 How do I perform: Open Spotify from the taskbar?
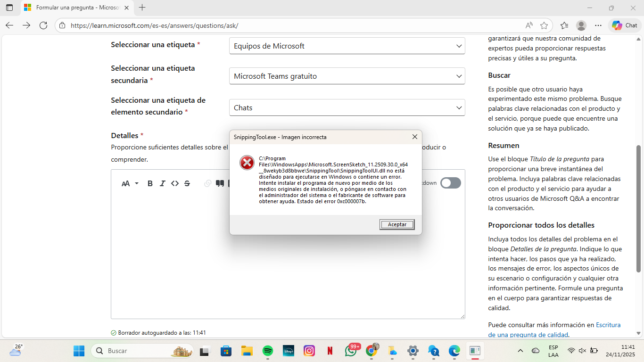click(x=267, y=351)
